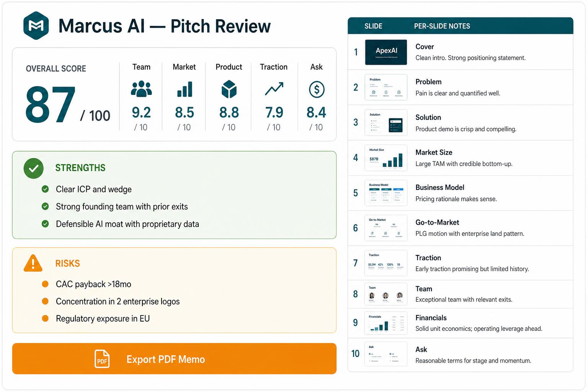The height and width of the screenshot is (392, 588).
Task: Click orange dot beside Regulatory exposure in EU
Action: (x=45, y=318)
